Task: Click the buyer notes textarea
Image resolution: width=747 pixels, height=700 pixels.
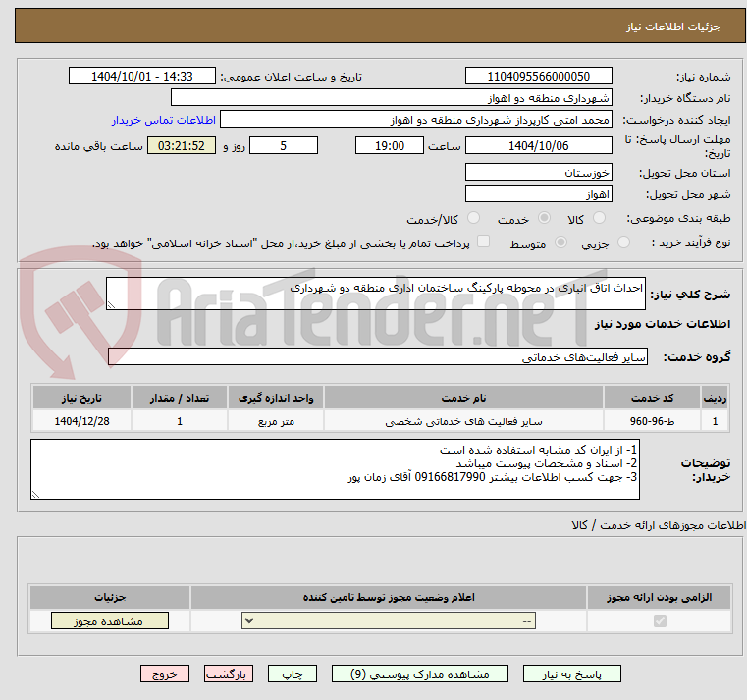Action: [335, 469]
